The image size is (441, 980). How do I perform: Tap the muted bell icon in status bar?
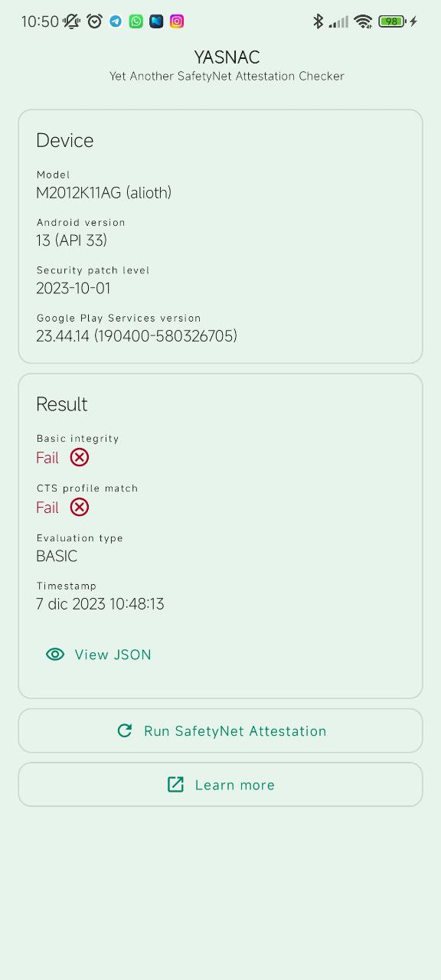[x=72, y=21]
